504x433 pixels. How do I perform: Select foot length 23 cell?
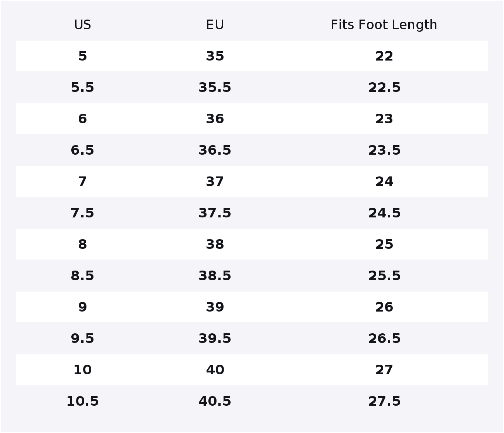click(384, 119)
